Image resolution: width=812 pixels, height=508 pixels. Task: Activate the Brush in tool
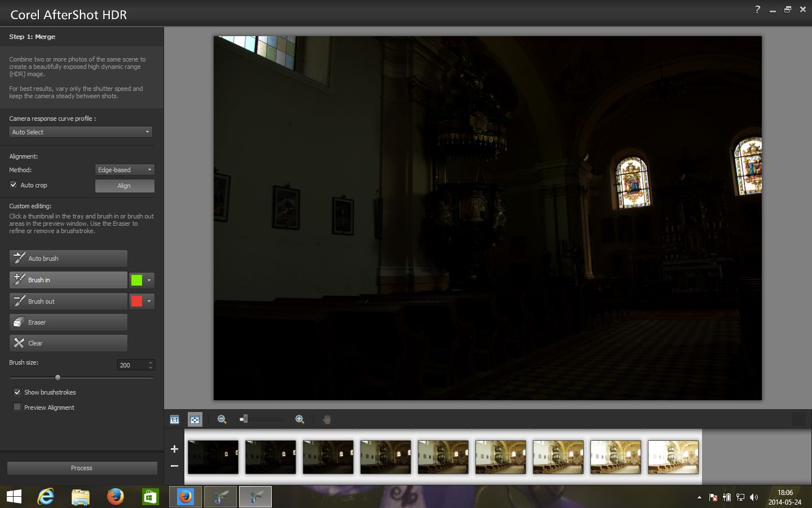tap(68, 280)
